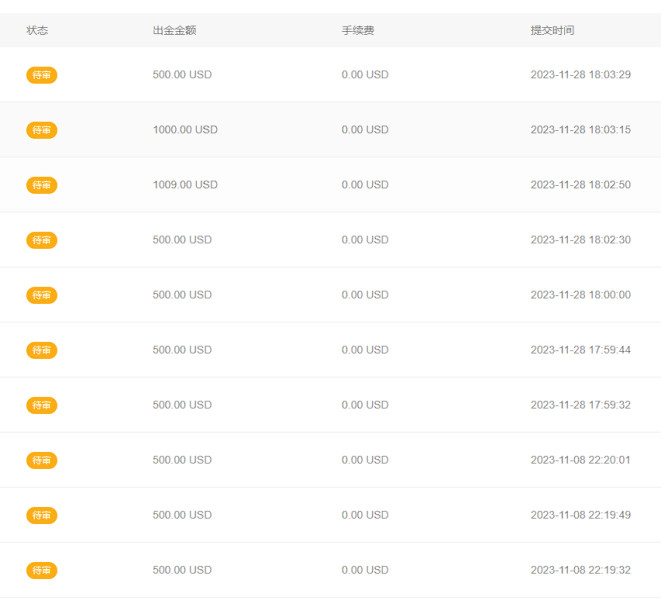Click 0.00 USD fee in 22:20:01 row

(x=365, y=460)
